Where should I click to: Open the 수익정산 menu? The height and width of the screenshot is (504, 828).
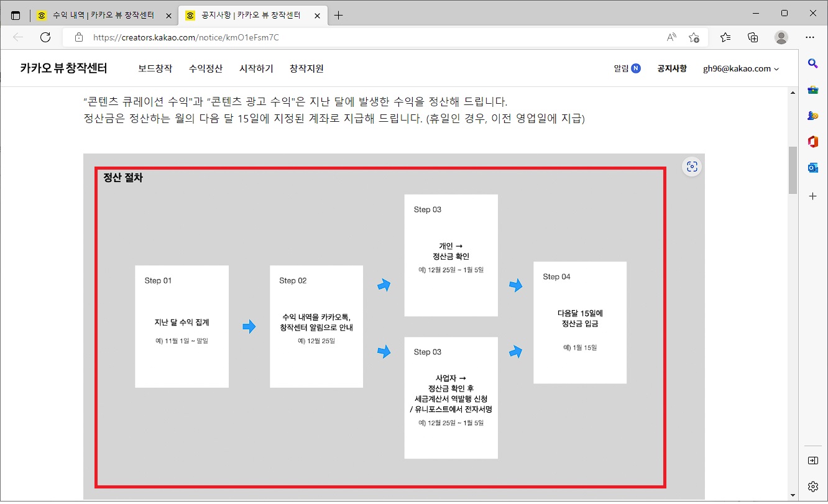(x=206, y=69)
